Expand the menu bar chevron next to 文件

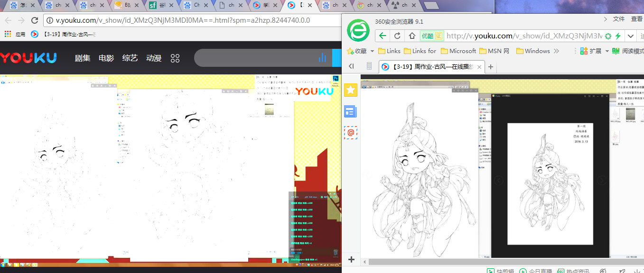606,19
